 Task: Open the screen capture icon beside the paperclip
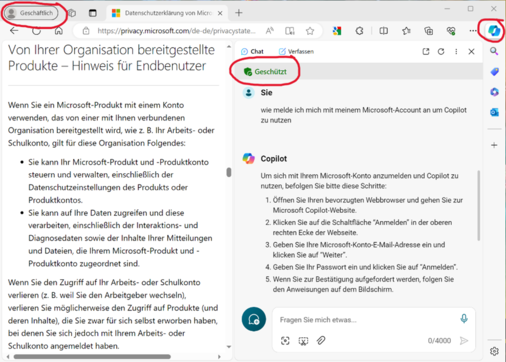pos(303,341)
